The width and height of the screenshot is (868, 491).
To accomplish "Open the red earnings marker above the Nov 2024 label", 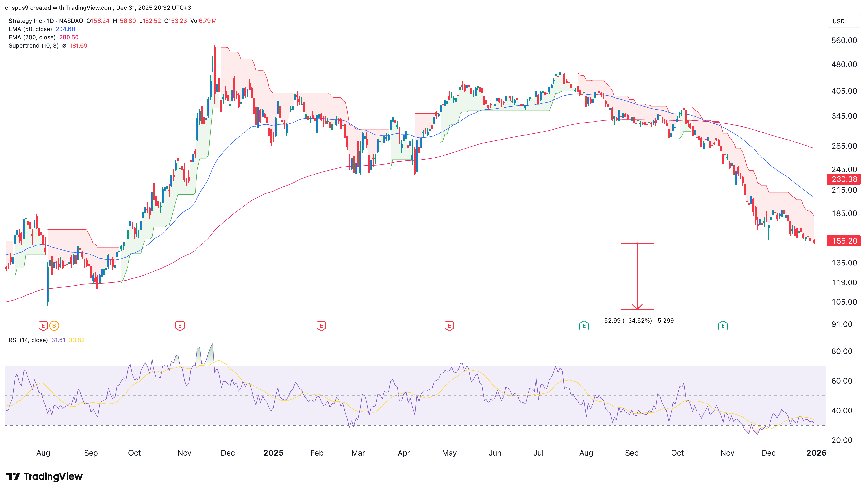I will [180, 326].
